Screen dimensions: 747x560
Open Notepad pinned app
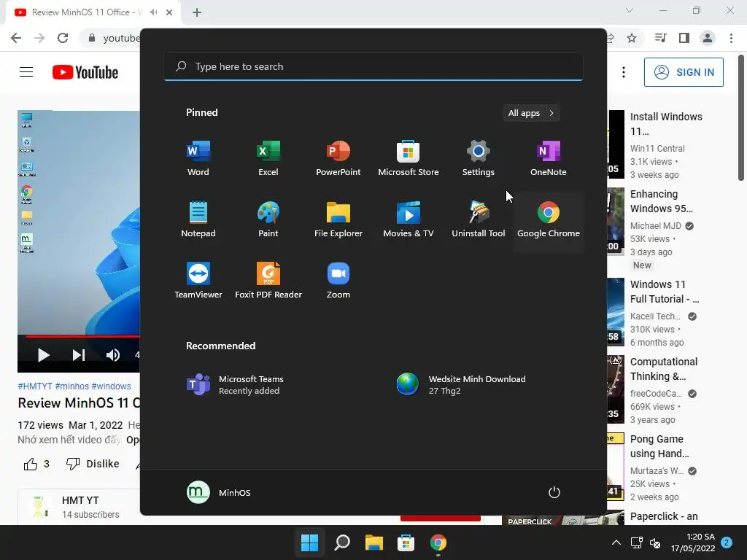[x=198, y=219]
